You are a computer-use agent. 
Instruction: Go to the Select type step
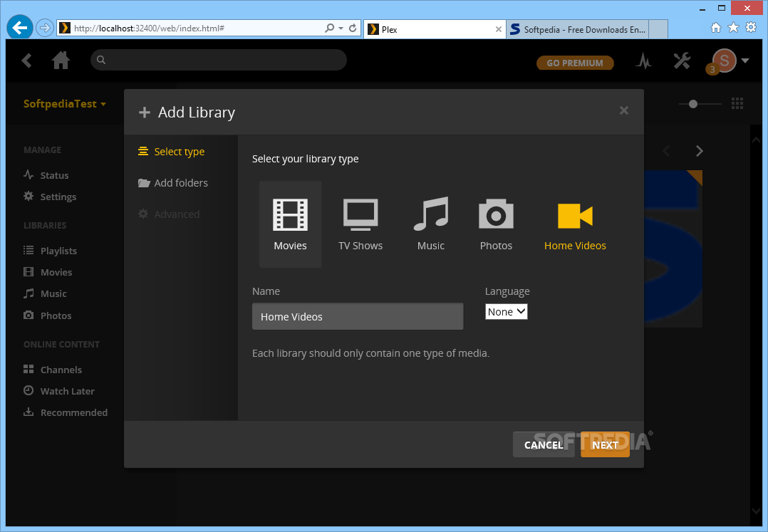pyautogui.click(x=172, y=152)
